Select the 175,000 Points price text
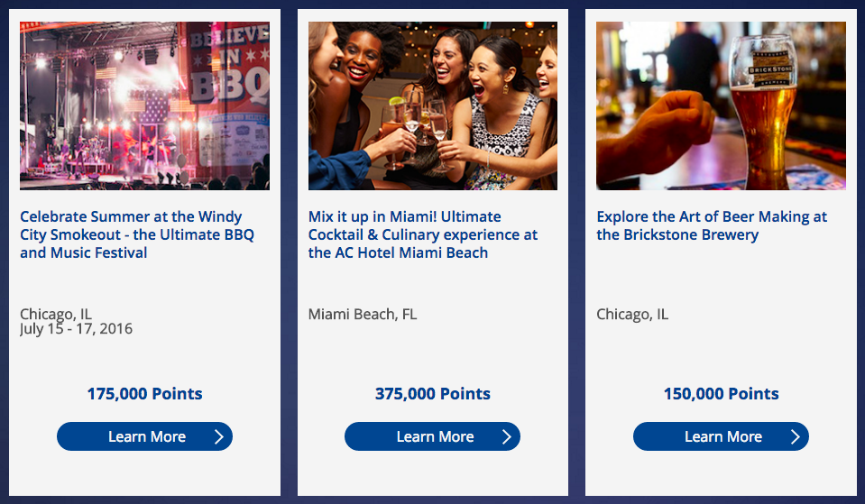865x504 pixels. (x=144, y=394)
